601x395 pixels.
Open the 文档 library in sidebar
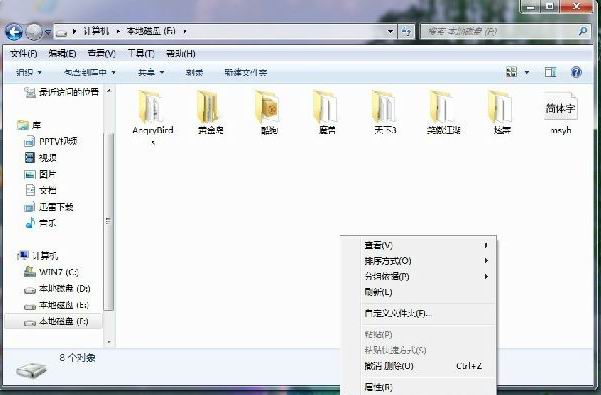[x=40, y=190]
